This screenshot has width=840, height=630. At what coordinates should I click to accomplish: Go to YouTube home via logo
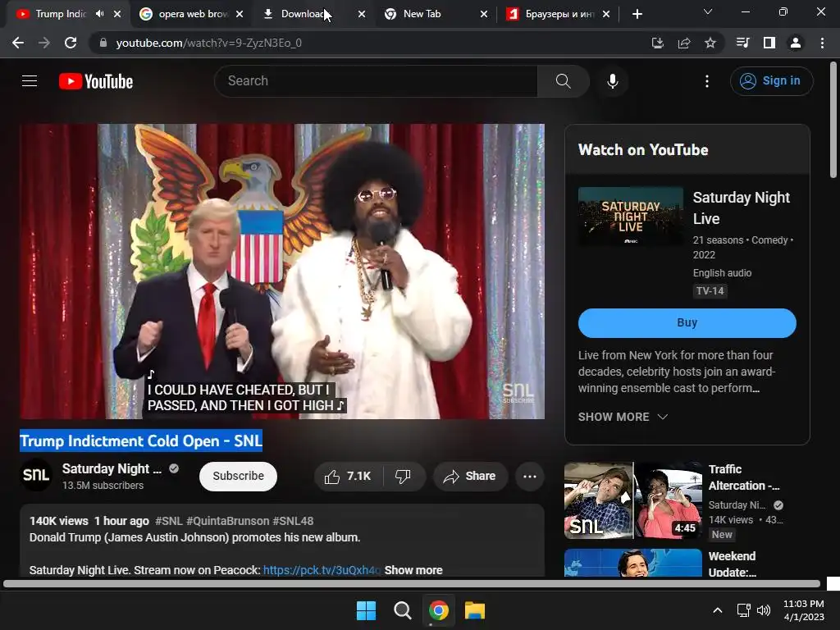[x=96, y=81]
